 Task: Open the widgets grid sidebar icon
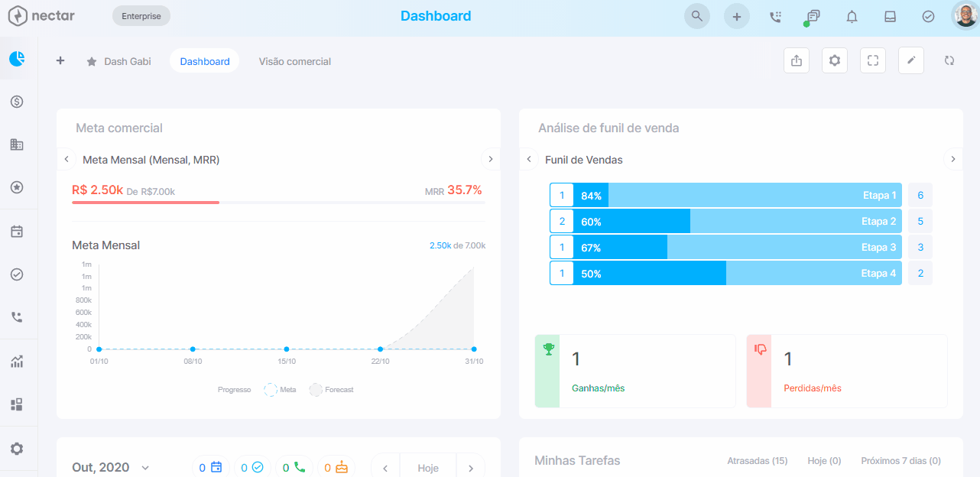(17, 404)
